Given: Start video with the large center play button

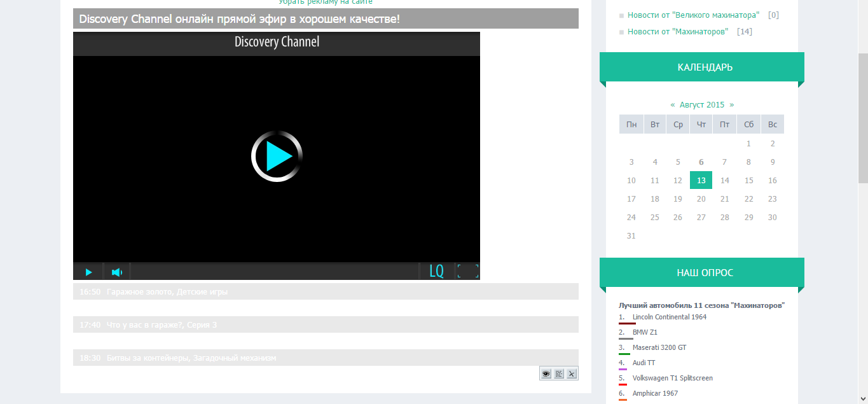Looking at the screenshot, I should 277,157.
